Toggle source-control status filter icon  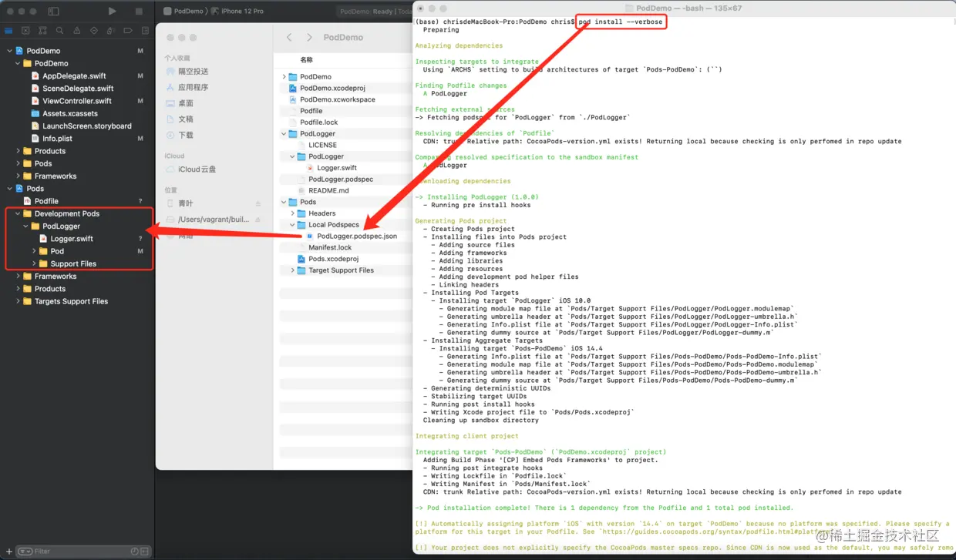pos(145,552)
